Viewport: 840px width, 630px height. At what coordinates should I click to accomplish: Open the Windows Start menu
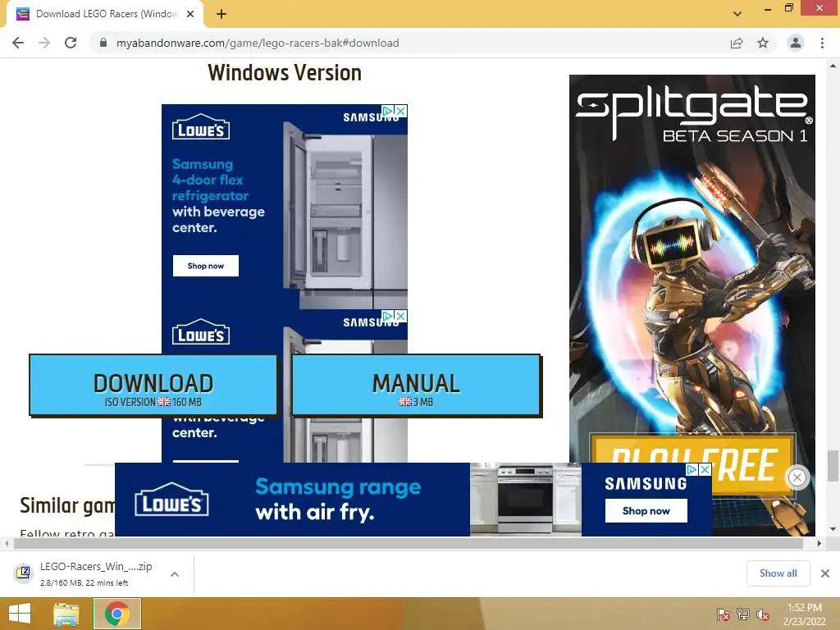point(20,614)
